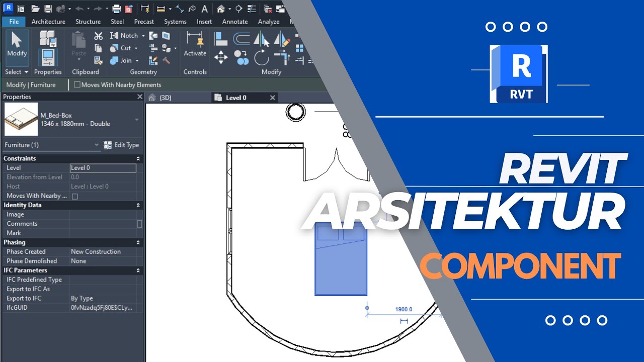This screenshot has height=362, width=644.
Task: Click the Section view icon
Action: tap(238, 9)
